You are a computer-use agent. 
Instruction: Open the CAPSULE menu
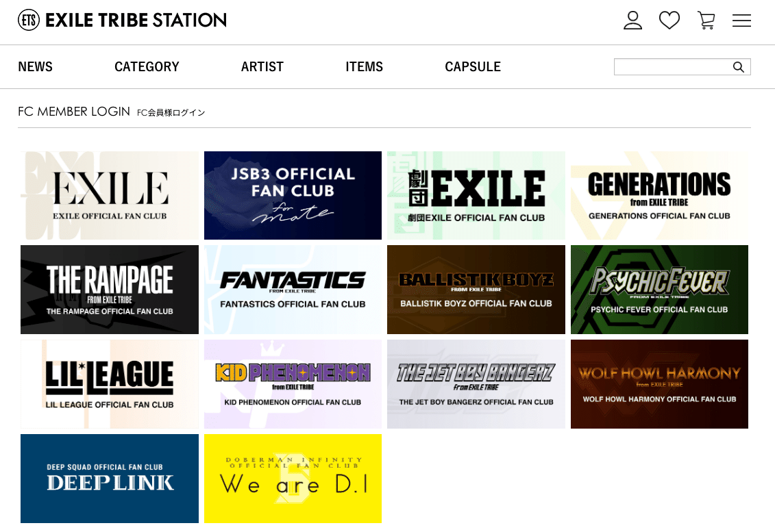[473, 66]
